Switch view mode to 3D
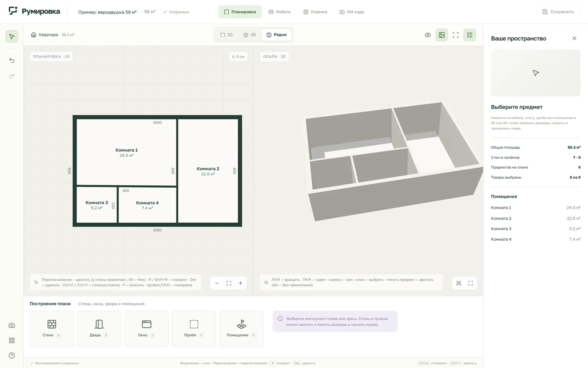 tap(250, 35)
